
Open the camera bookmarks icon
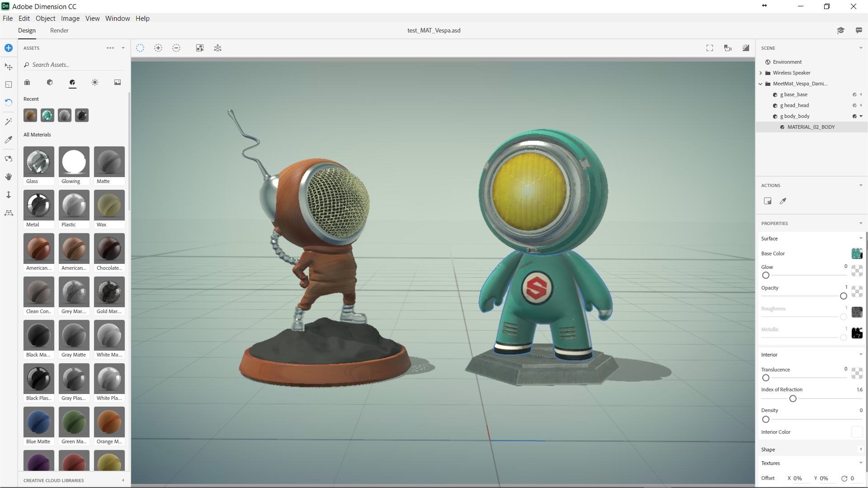coord(728,48)
